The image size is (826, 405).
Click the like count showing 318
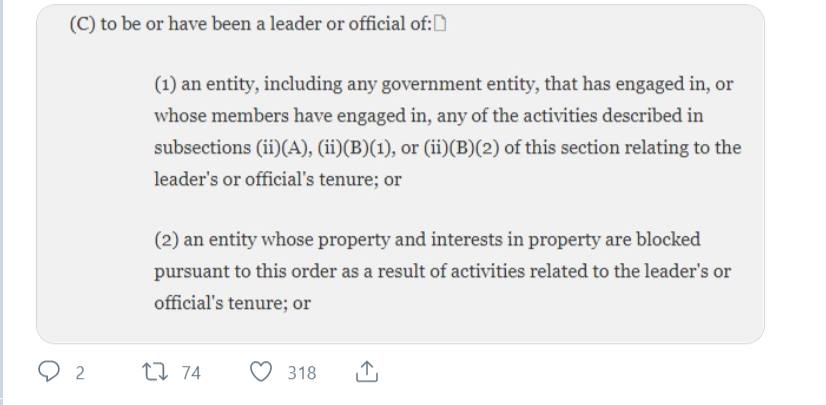(x=302, y=373)
